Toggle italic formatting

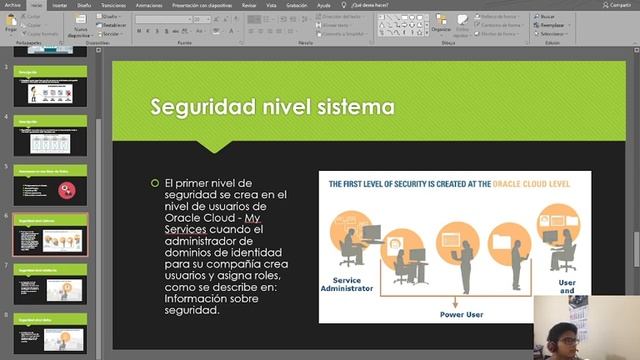[x=148, y=31]
